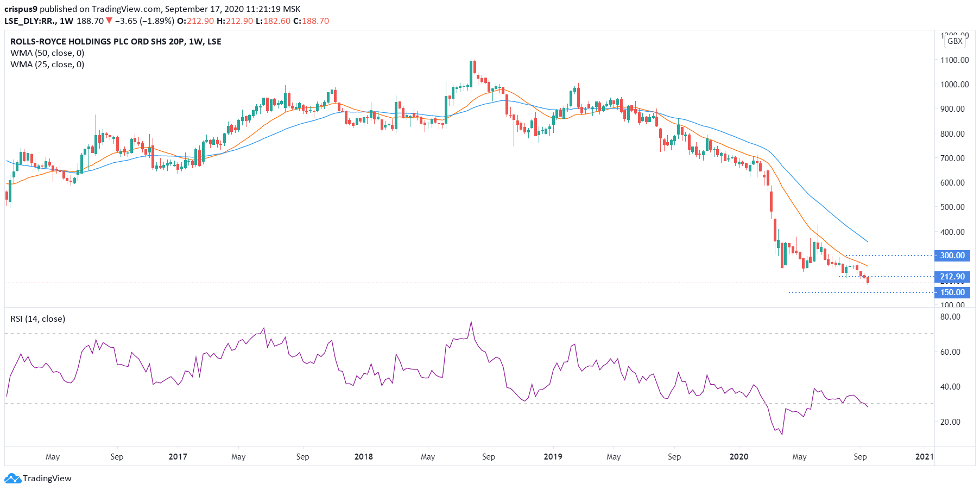Click the 1000.00 price axis label

click(x=954, y=85)
